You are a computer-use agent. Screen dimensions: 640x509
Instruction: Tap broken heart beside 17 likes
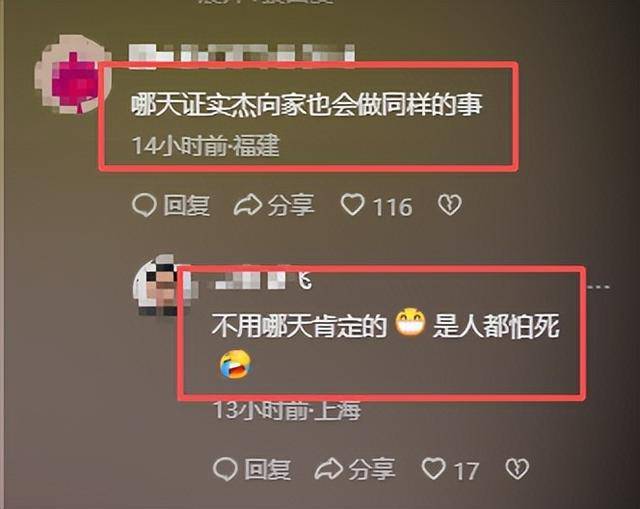tap(517, 469)
